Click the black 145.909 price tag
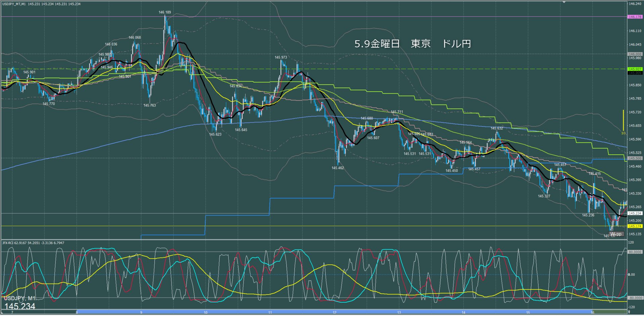 pos(635,73)
